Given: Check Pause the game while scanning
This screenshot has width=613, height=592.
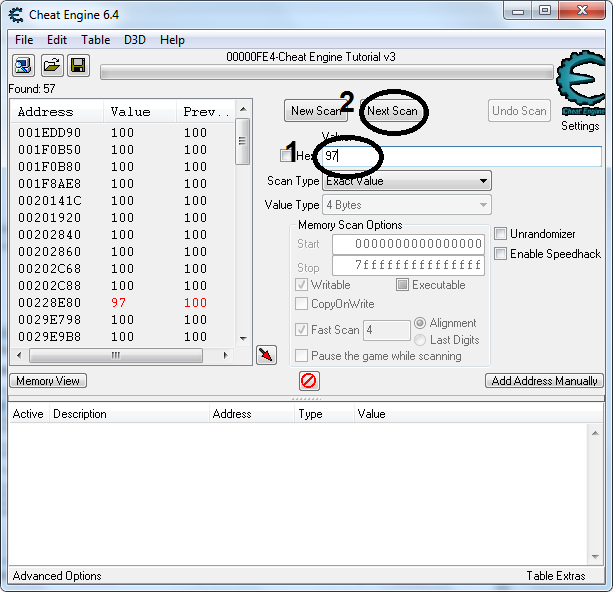Looking at the screenshot, I should coord(301,356).
